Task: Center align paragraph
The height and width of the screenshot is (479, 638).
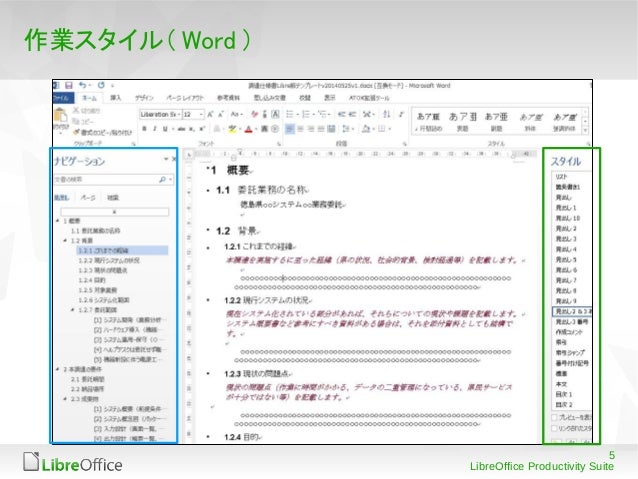Action: [x=300, y=129]
